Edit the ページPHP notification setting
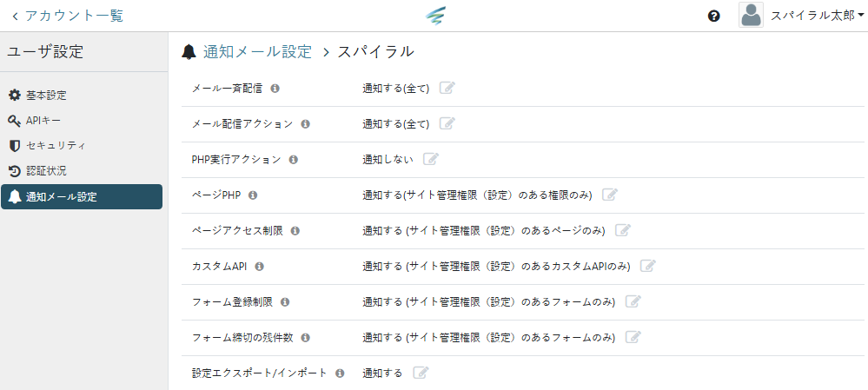 point(609,195)
